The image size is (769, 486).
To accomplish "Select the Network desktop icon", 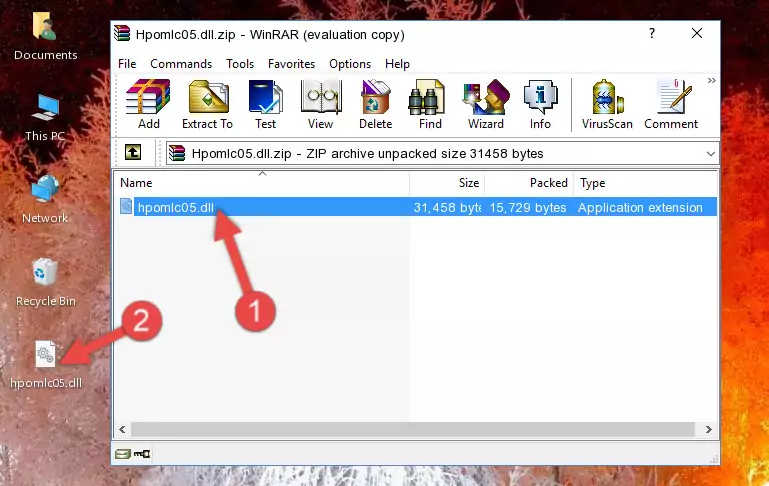I will tap(45, 200).
